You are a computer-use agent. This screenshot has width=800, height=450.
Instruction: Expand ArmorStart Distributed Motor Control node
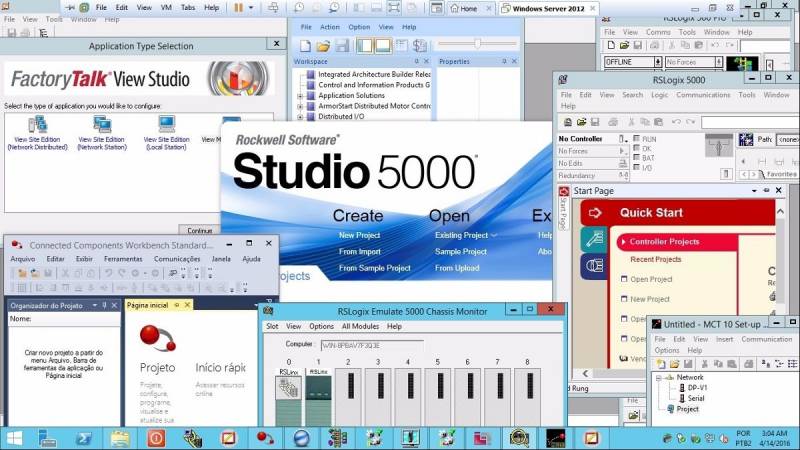coord(300,106)
